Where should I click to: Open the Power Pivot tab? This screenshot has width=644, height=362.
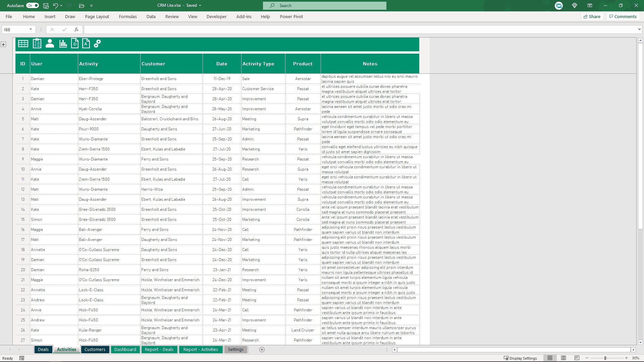[291, 16]
